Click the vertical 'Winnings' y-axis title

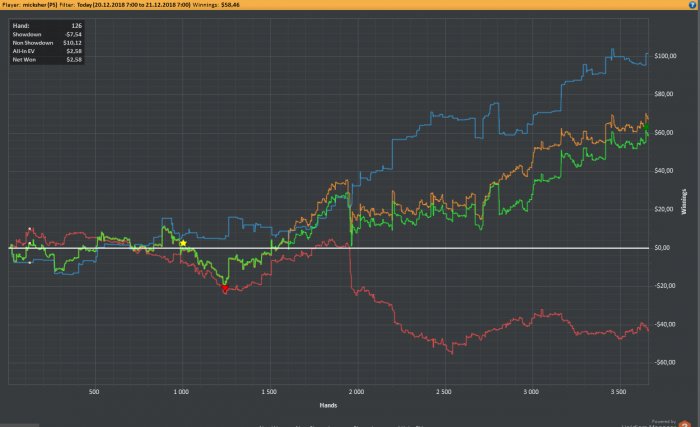[683, 201]
